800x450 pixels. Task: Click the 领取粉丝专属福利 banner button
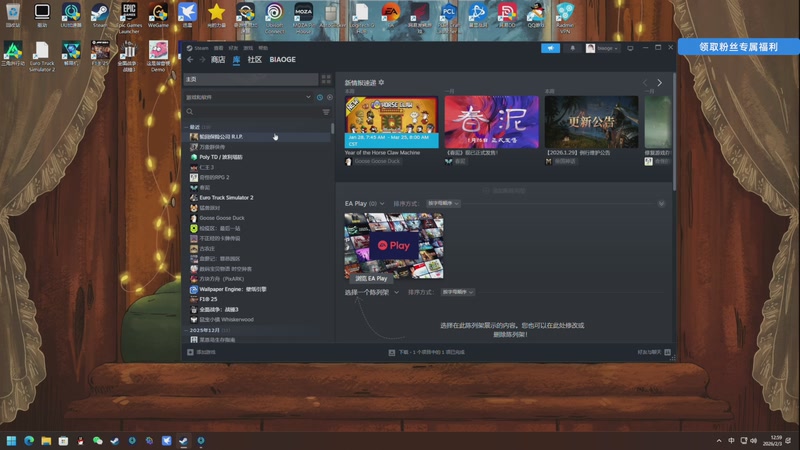pyautogui.click(x=738, y=47)
